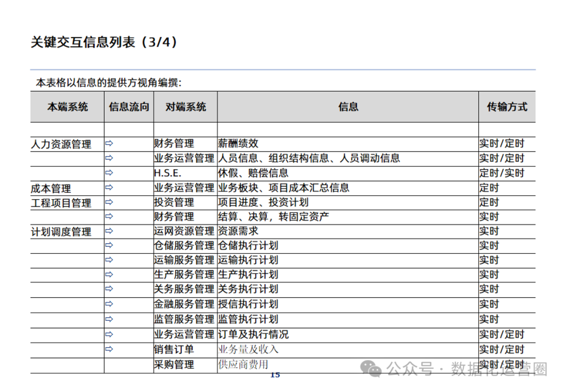This screenshot has width=566, height=392.
Task: Select the 传输方式 column header
Action: pos(507,107)
